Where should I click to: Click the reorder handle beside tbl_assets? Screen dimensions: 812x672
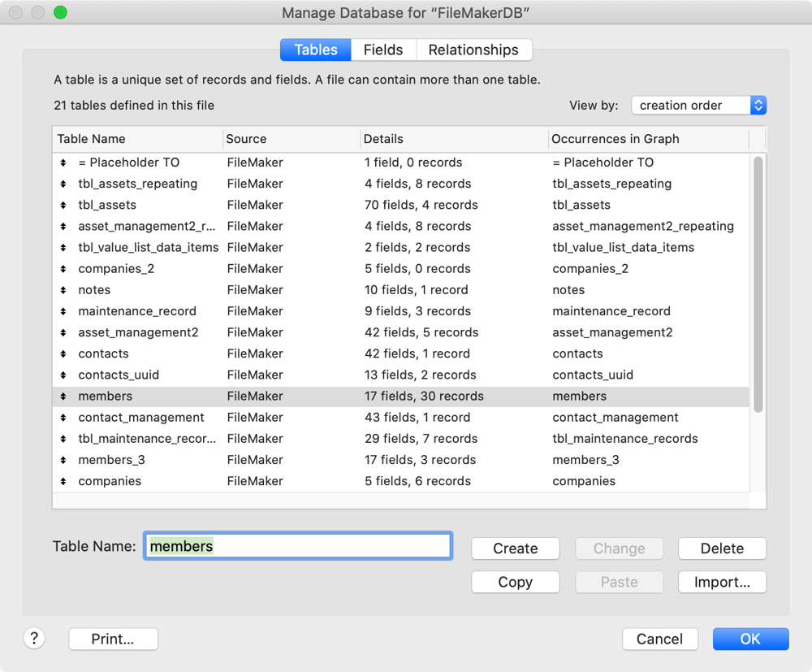pos(63,205)
